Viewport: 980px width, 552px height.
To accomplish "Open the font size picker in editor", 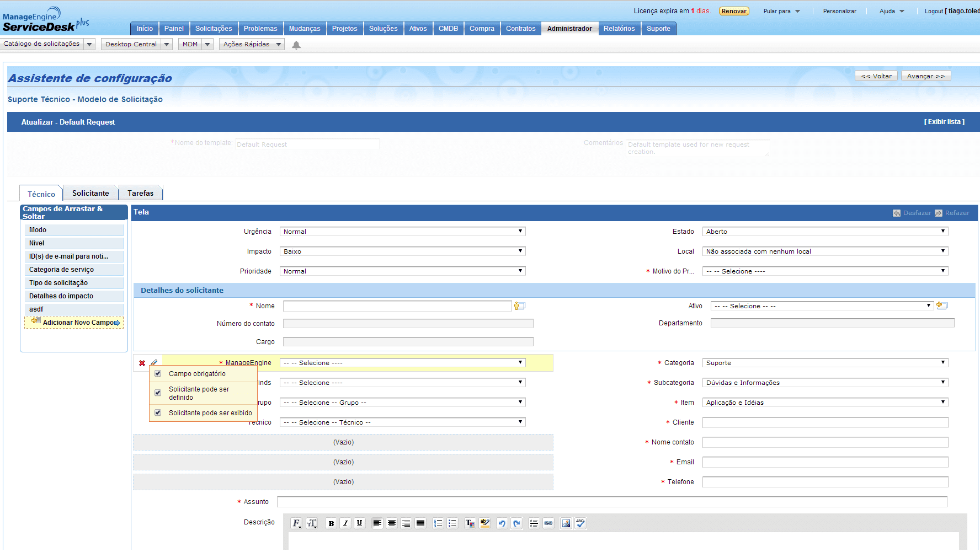I will [x=312, y=523].
